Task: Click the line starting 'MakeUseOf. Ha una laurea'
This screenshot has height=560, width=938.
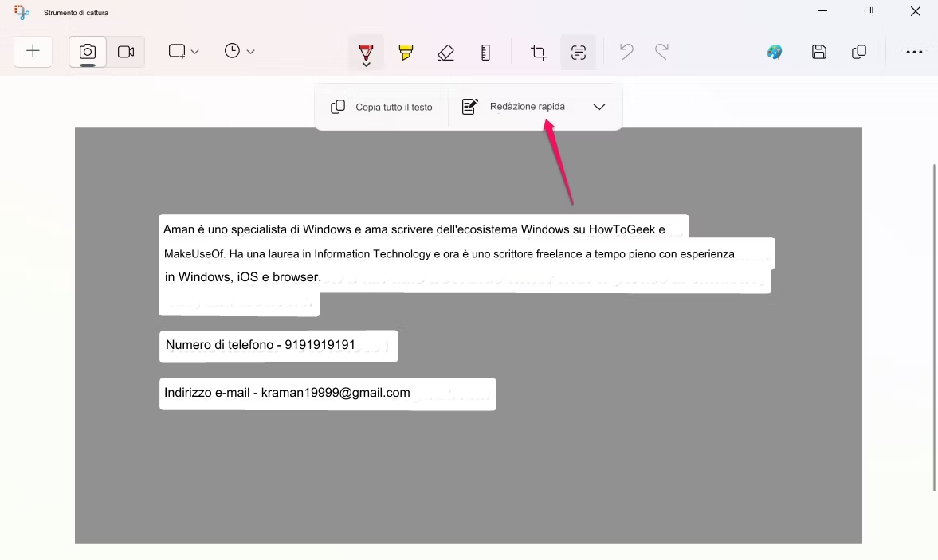Action: point(449,254)
